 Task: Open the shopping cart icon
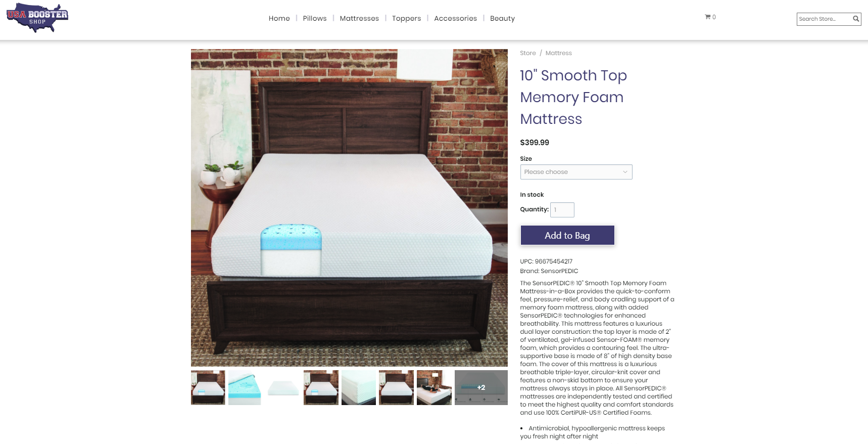point(708,17)
